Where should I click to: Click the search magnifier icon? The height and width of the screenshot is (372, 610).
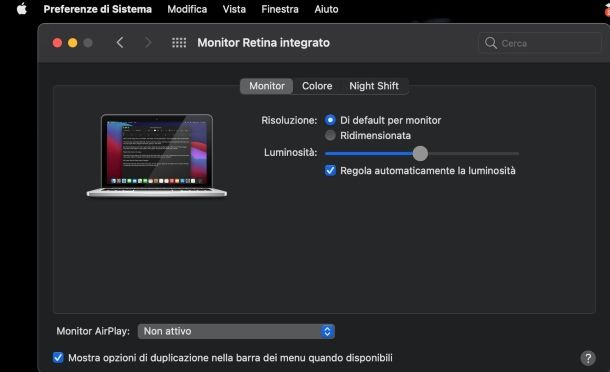pos(491,43)
